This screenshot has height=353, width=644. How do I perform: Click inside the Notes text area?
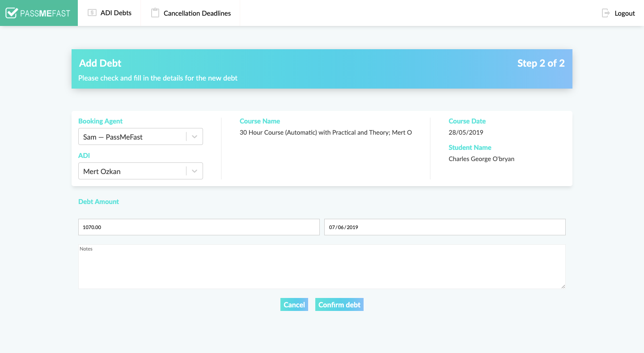pyautogui.click(x=322, y=267)
